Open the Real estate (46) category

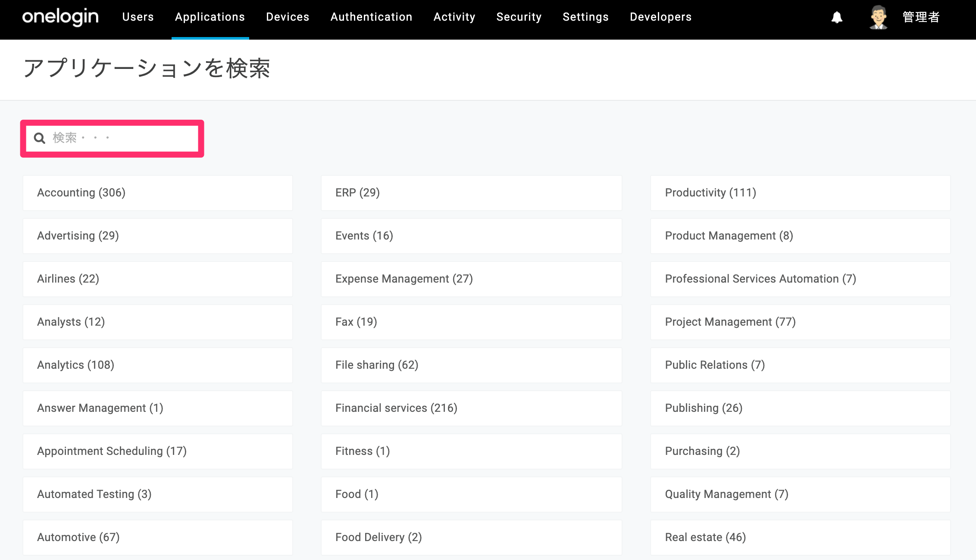point(801,537)
